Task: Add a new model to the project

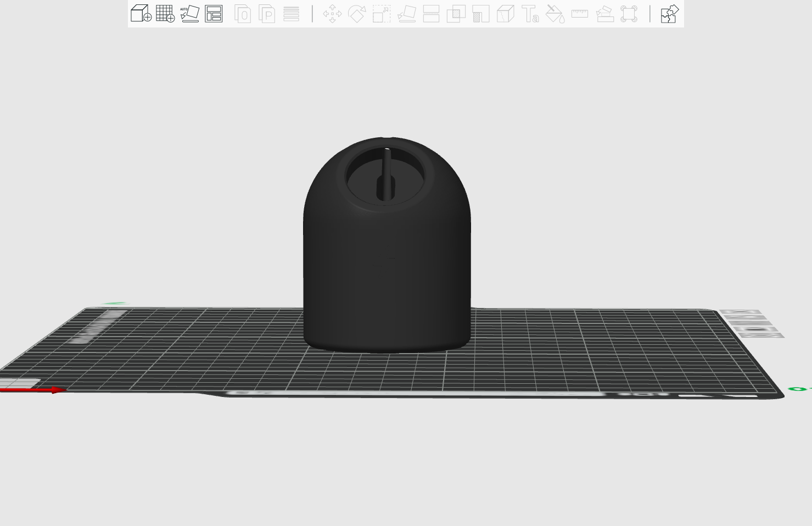Action: tap(139, 14)
